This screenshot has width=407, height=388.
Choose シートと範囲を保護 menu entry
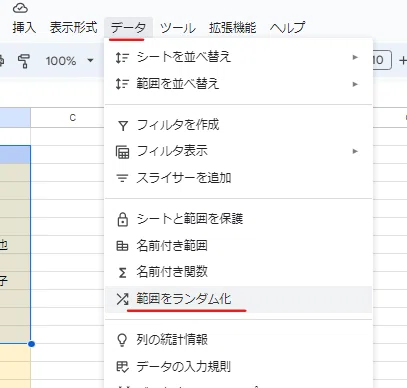pyautogui.click(x=238, y=219)
